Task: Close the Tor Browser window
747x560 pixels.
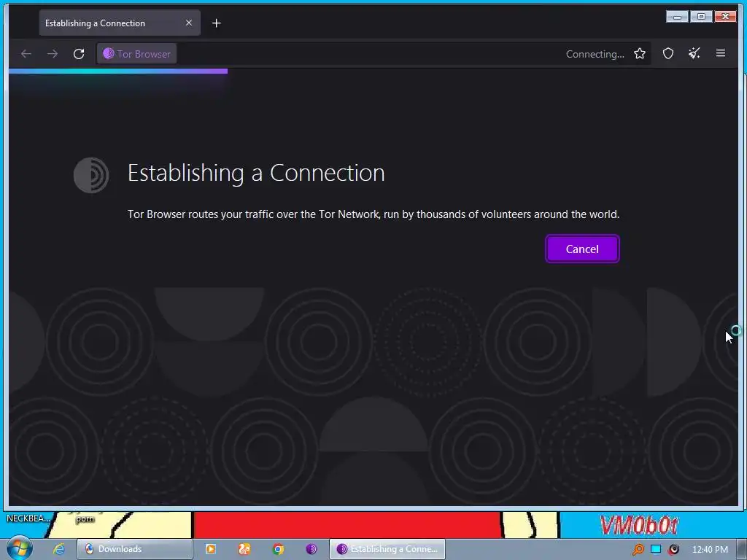Action: coord(725,17)
